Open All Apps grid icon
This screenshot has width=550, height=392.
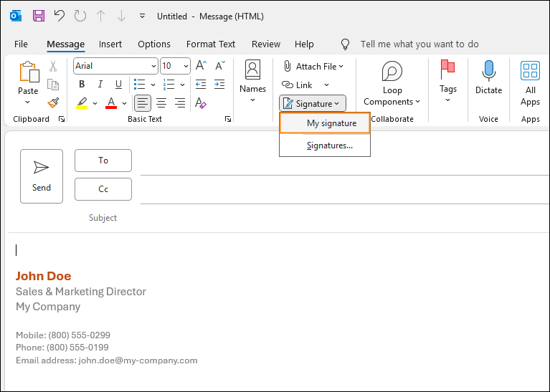pyautogui.click(x=530, y=83)
